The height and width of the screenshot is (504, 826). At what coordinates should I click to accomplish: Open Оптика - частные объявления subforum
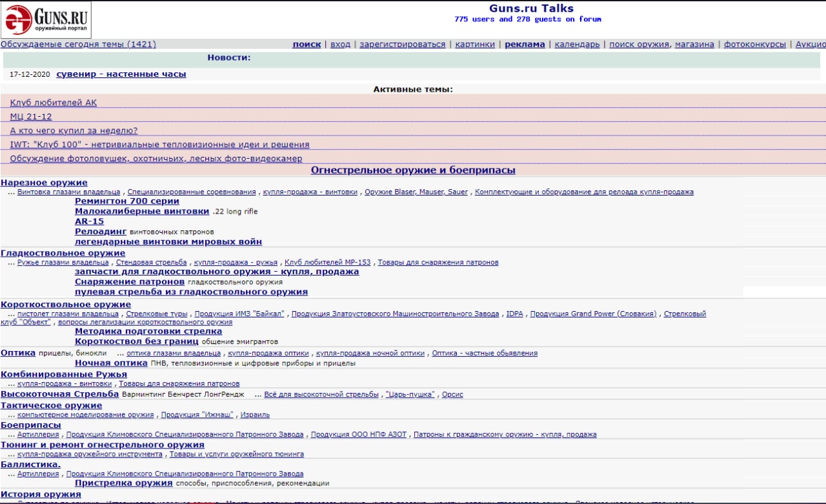(485, 353)
